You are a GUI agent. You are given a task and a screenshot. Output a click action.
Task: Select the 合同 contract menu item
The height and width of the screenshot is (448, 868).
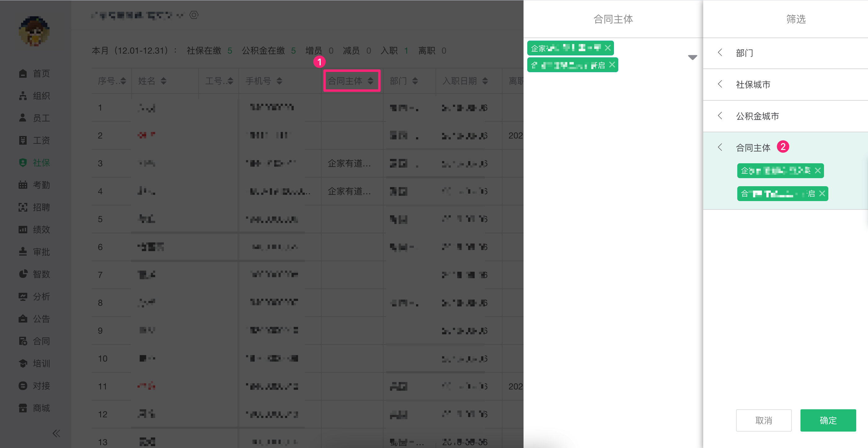coord(41,341)
